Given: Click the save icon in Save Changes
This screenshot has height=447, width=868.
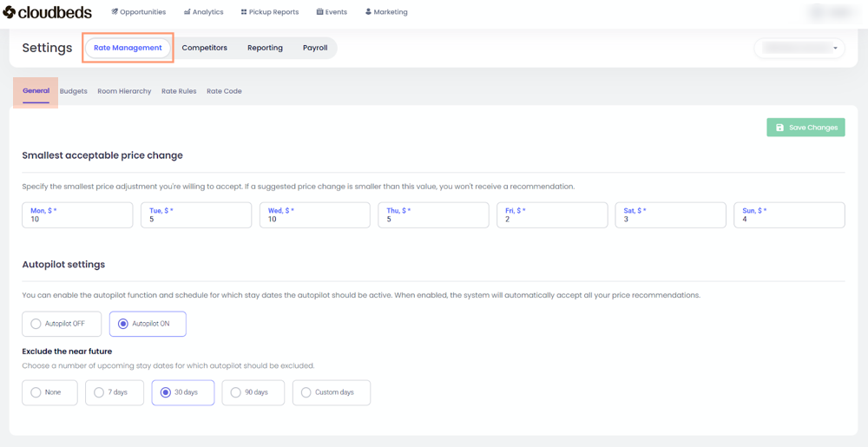Looking at the screenshot, I should click(779, 128).
